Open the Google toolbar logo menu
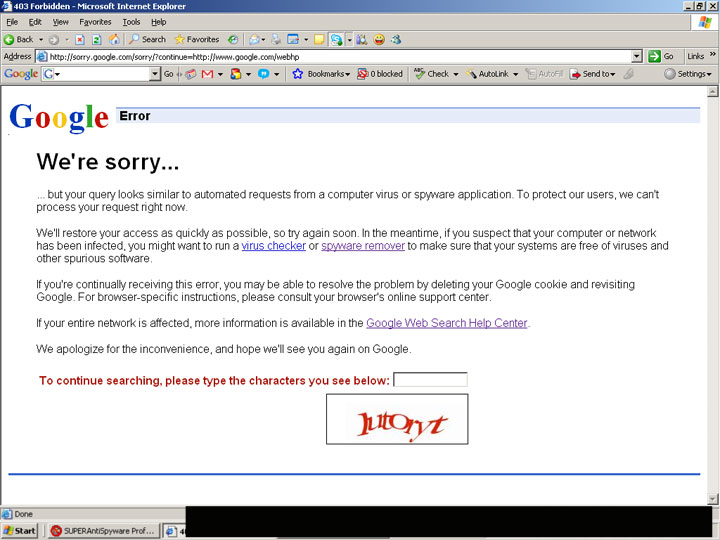Image resolution: width=720 pixels, height=540 pixels. pos(21,74)
